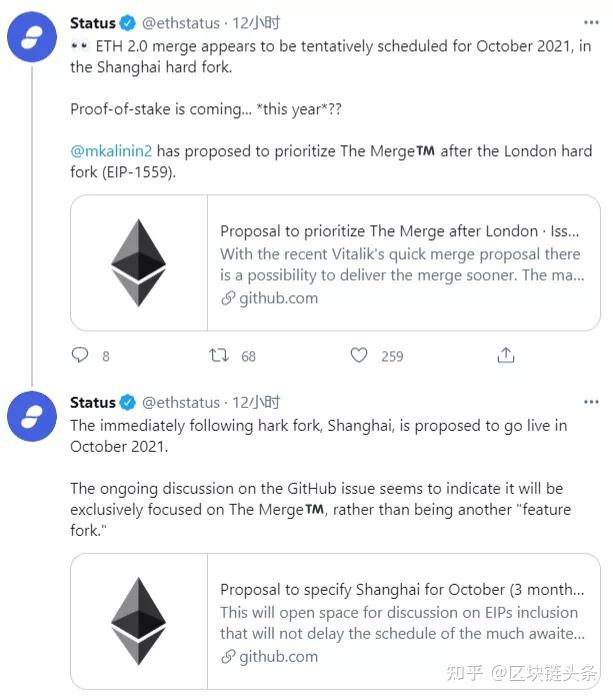The width and height of the screenshot is (613, 699).
Task: Click reply icon on first tweet
Action: coord(81,355)
